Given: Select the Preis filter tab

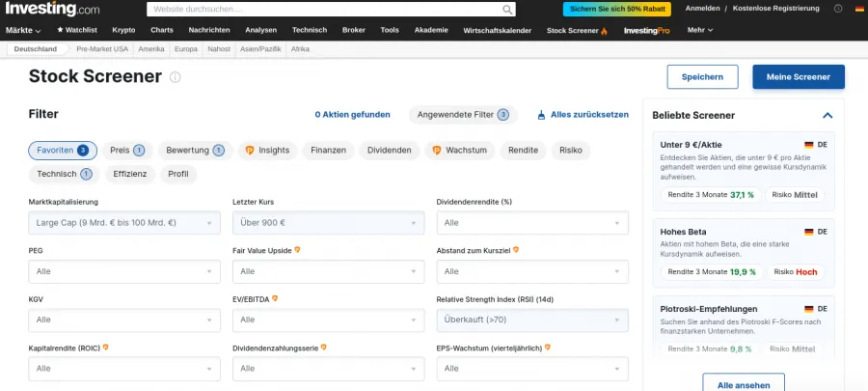Looking at the screenshot, I should pos(126,150).
